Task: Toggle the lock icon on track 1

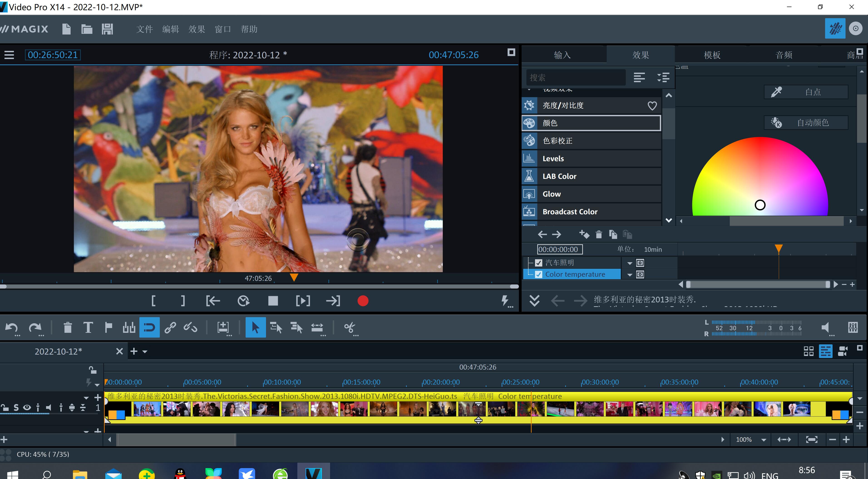Action: point(5,407)
